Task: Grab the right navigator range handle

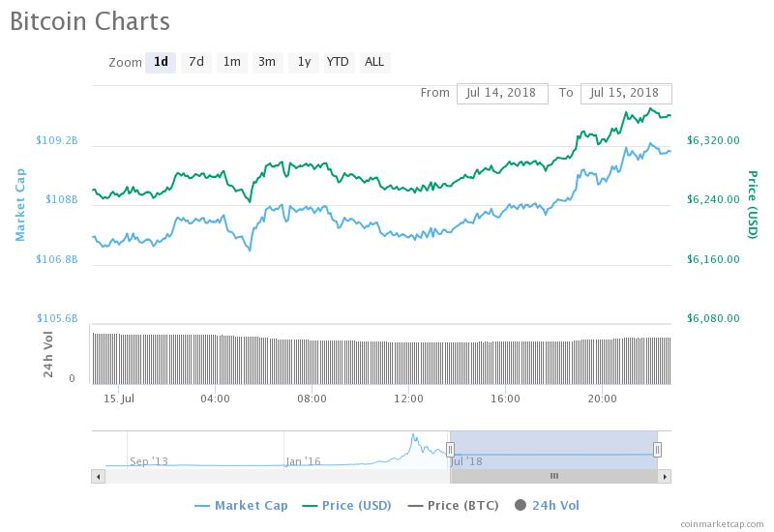Action: [657, 450]
